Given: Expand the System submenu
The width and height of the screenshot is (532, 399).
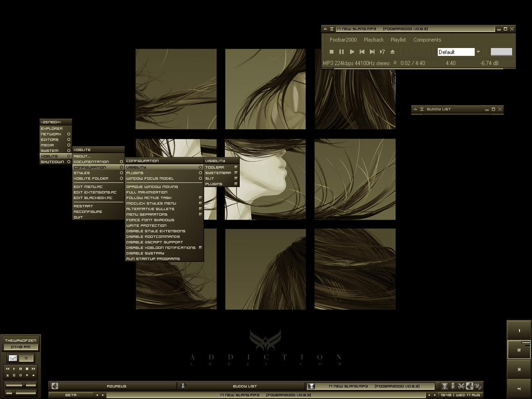Looking at the screenshot, I should click(x=55, y=151).
